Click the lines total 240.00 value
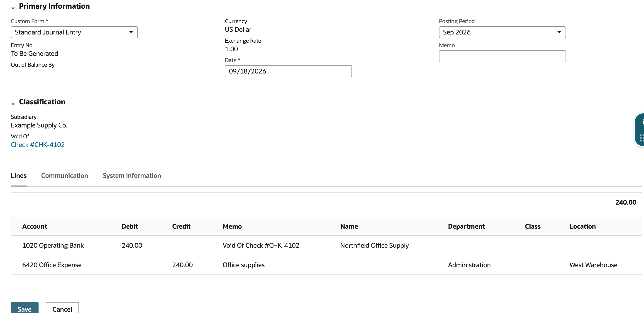This screenshot has height=313, width=644. [x=626, y=202]
